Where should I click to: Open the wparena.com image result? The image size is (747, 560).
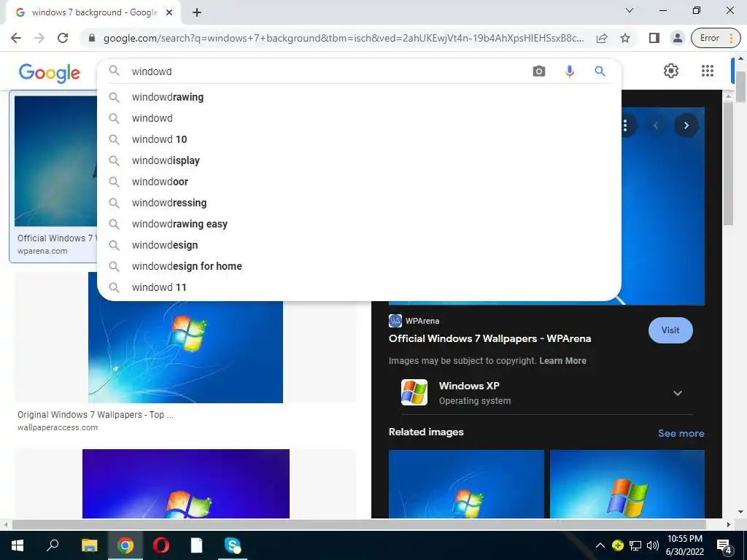pos(55,161)
